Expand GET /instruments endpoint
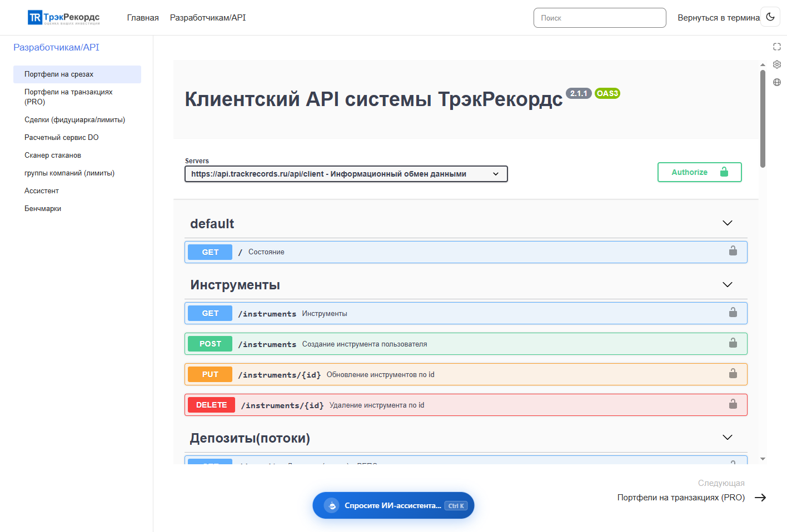The height and width of the screenshot is (532, 787). (466, 313)
